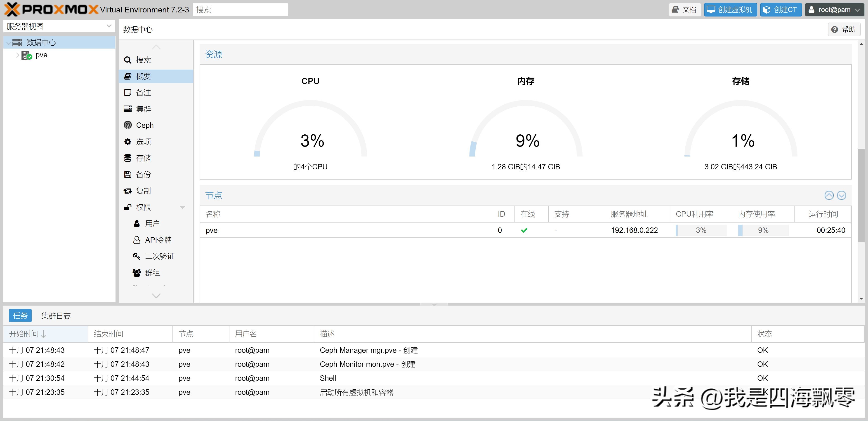Open the 群组 groups icon entry
Image resolution: width=868 pixels, height=421 pixels.
click(x=137, y=273)
